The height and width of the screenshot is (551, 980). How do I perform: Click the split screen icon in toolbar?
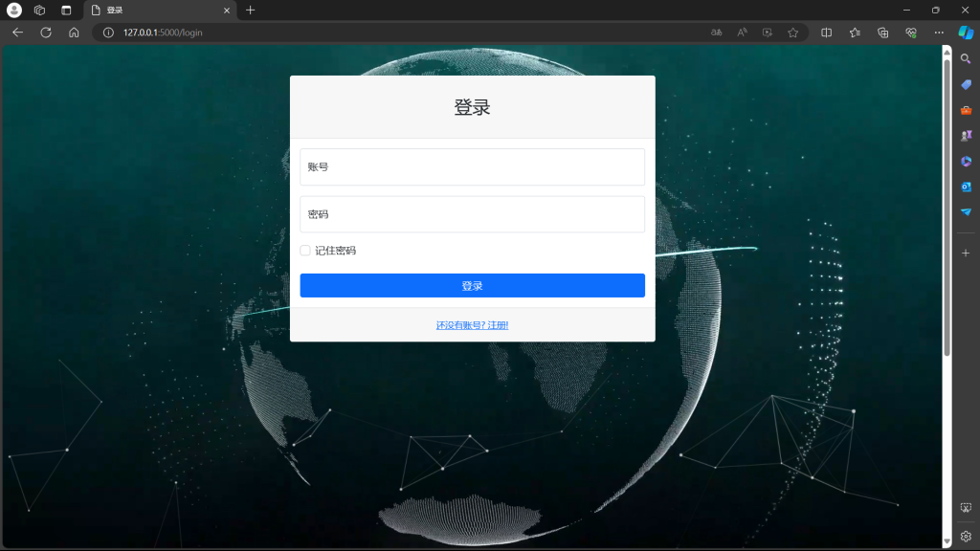pyautogui.click(x=827, y=33)
